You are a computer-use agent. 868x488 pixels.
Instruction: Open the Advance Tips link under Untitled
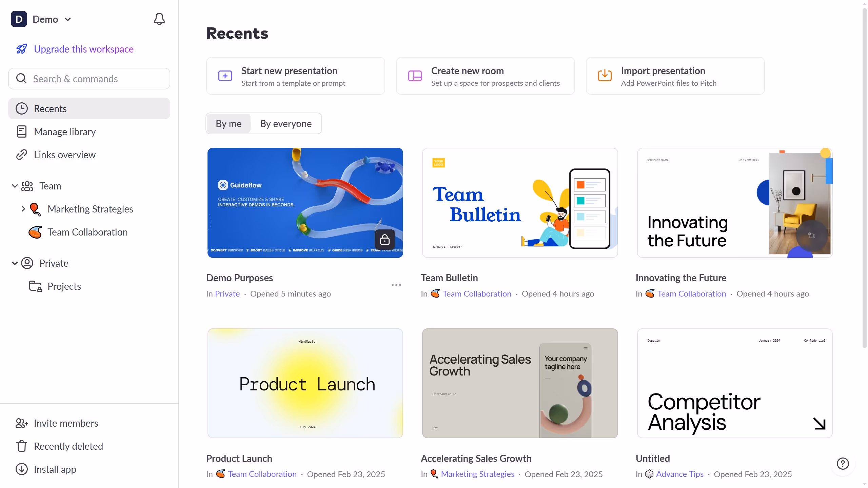point(679,474)
